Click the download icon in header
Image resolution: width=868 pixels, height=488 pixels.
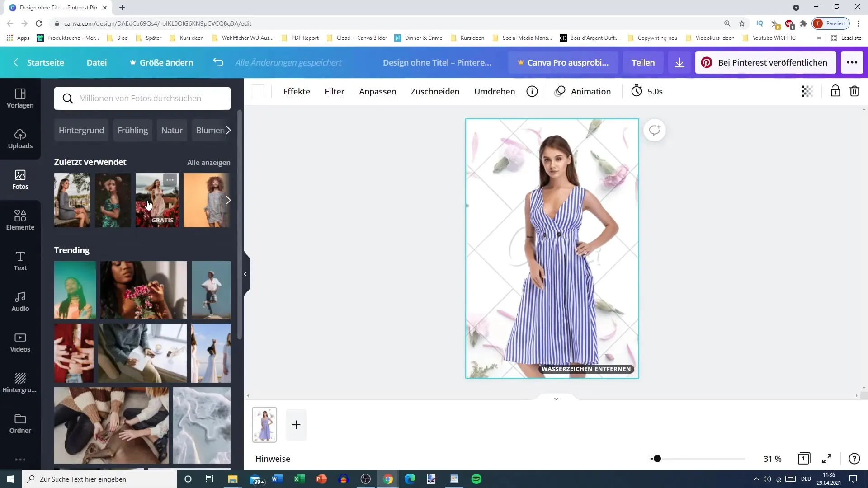(x=679, y=62)
